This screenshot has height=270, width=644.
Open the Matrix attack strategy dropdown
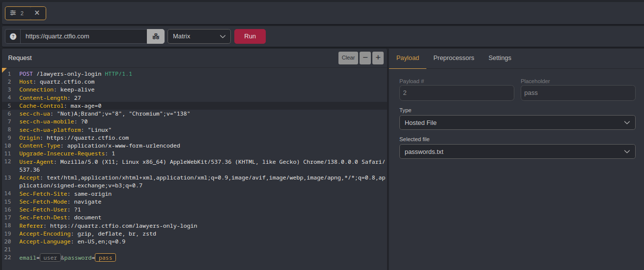[199, 36]
